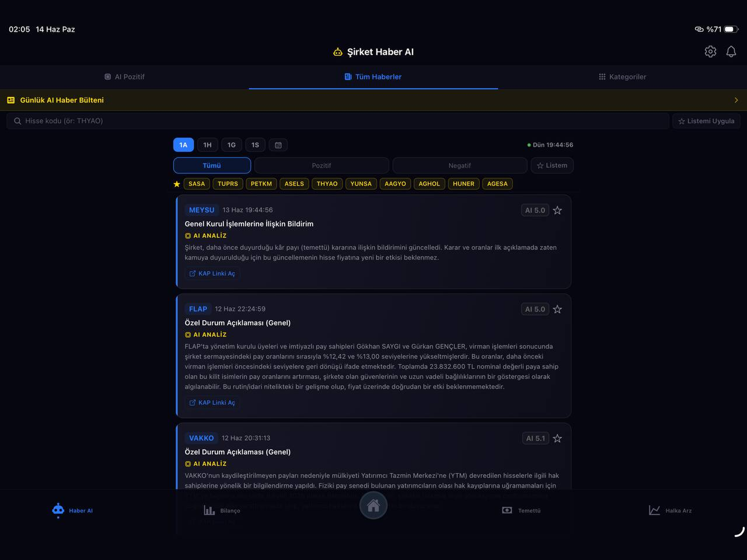Go to home via center house button

point(373,505)
